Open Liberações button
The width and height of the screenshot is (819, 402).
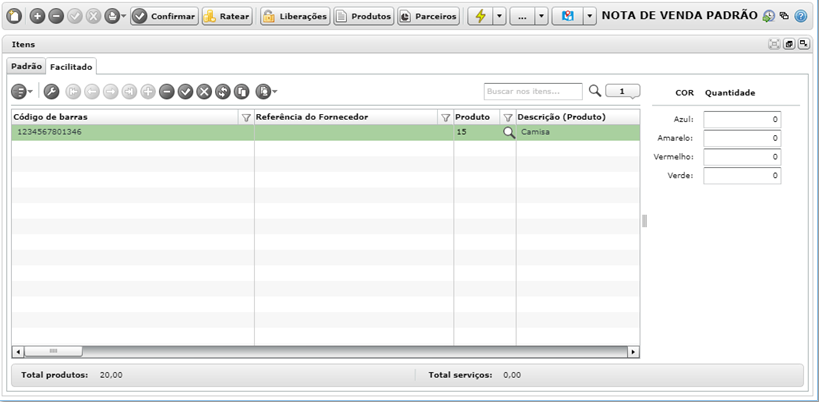pos(295,16)
